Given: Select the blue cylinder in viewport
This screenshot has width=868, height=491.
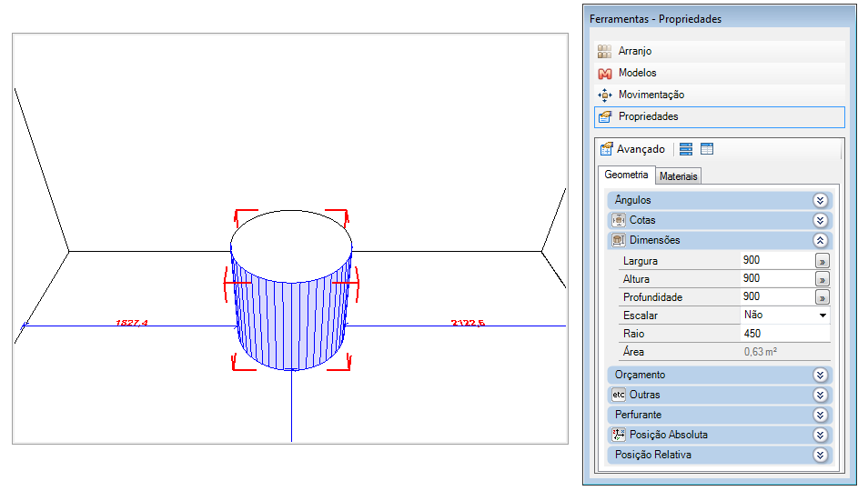Looking at the screenshot, I should (x=290, y=321).
